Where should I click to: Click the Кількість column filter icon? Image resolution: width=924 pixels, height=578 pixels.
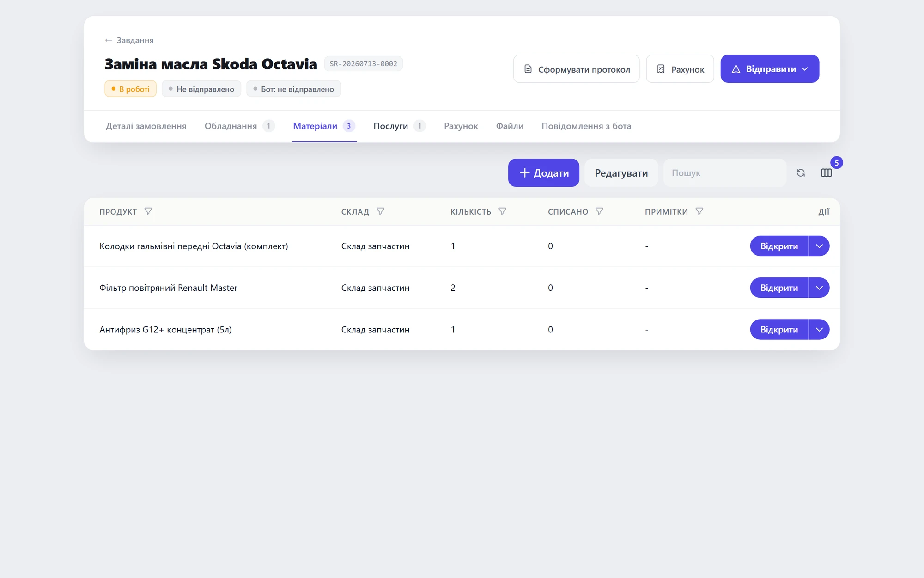[x=502, y=211]
